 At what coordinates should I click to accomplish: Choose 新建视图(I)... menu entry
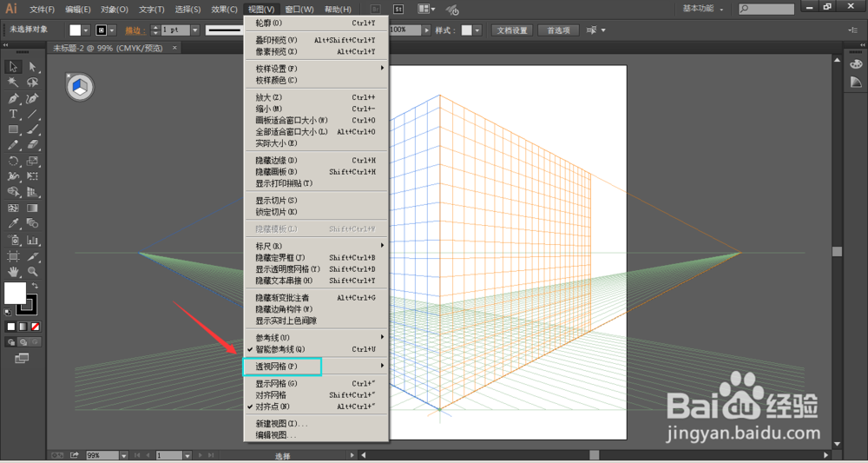tap(316, 424)
